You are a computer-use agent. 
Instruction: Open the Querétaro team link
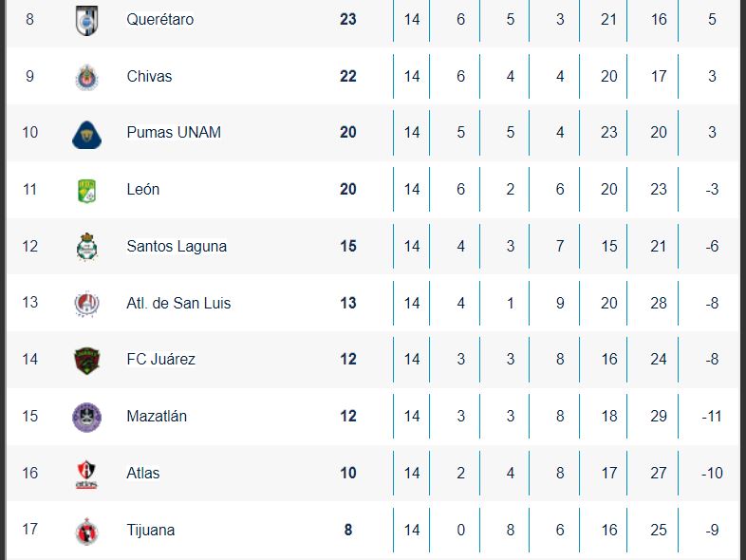[x=160, y=20]
